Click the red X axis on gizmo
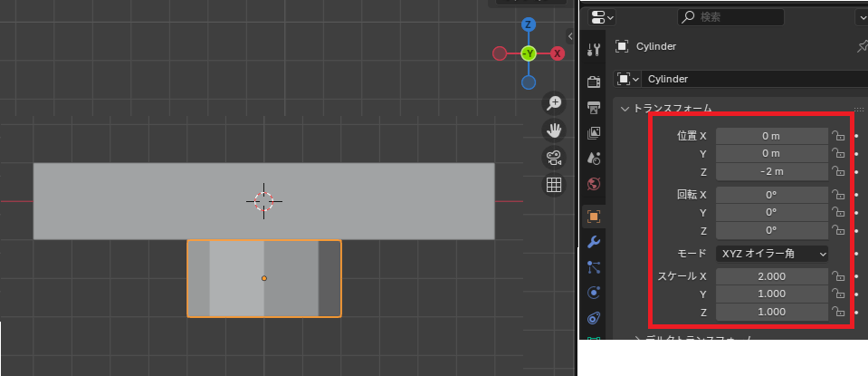This screenshot has width=868, height=376. pos(558,53)
